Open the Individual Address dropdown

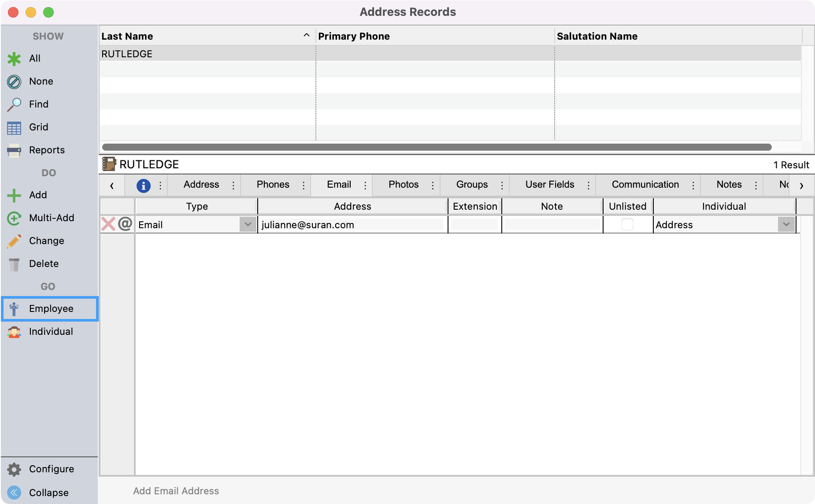click(x=786, y=225)
